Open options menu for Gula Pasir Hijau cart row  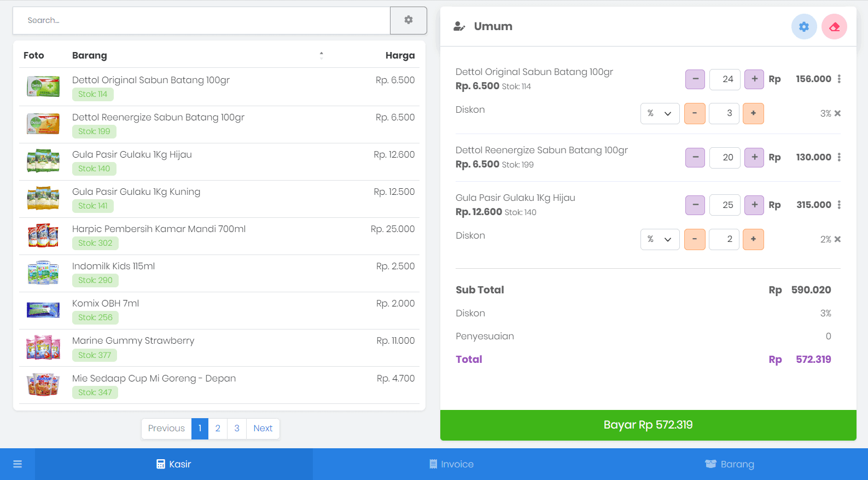click(839, 205)
